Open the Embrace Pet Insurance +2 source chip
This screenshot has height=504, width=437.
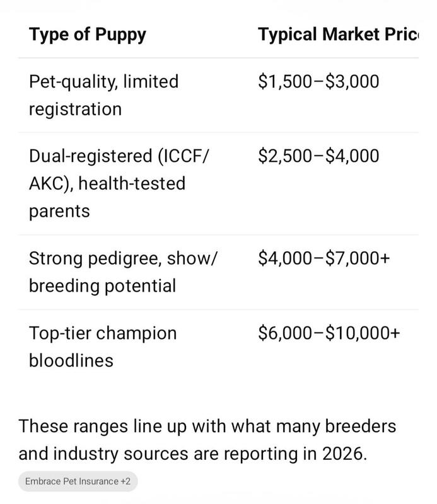click(x=78, y=481)
